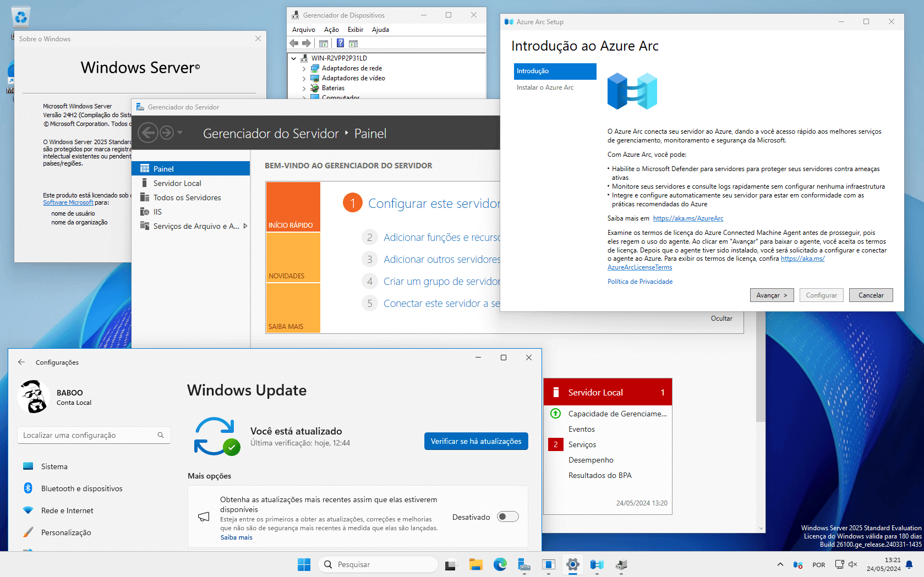
Task: Click the Servidor Local icon in Server Manager sidebar
Action: (145, 183)
